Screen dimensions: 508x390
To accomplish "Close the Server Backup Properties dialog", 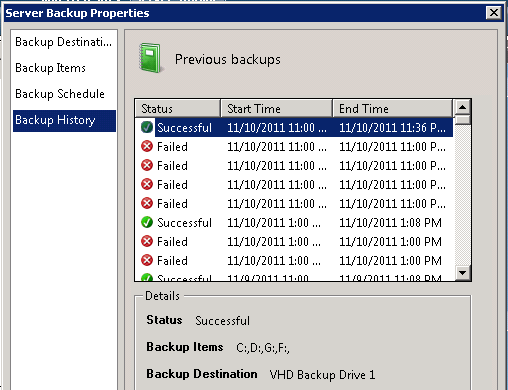I will [493, 13].
